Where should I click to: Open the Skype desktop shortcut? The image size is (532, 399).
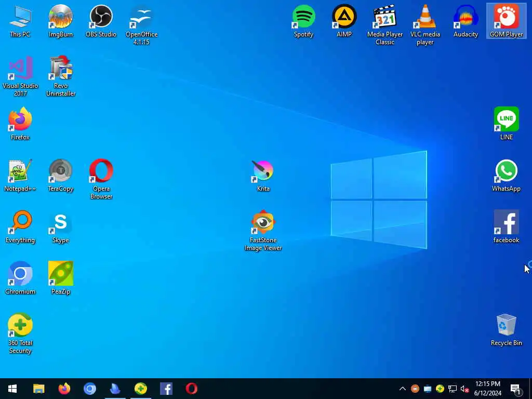click(60, 227)
